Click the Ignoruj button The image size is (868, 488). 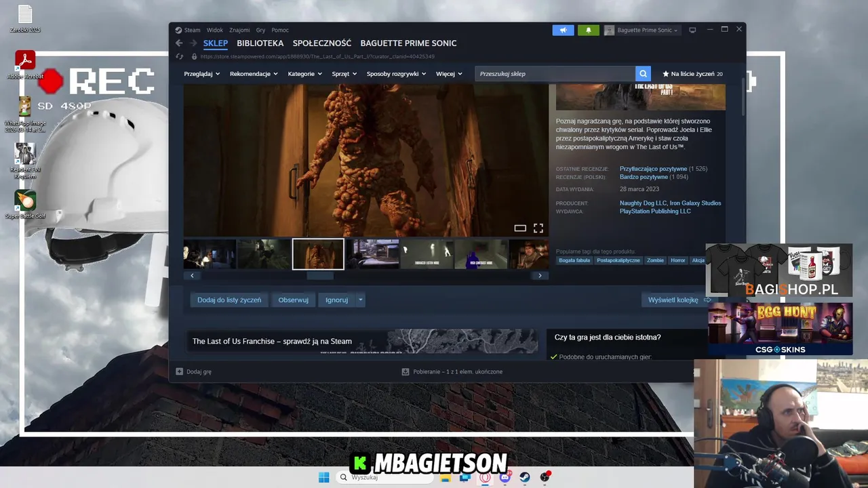click(336, 300)
